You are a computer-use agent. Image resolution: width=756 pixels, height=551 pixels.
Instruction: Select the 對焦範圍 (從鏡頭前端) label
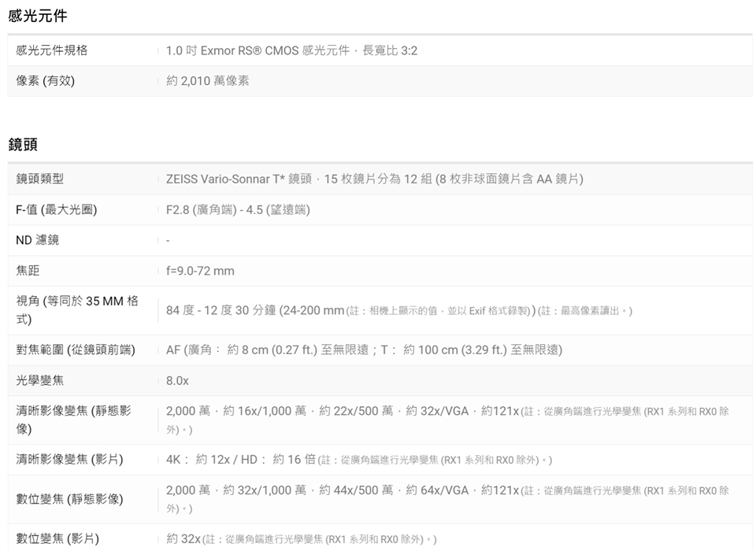[76, 349]
